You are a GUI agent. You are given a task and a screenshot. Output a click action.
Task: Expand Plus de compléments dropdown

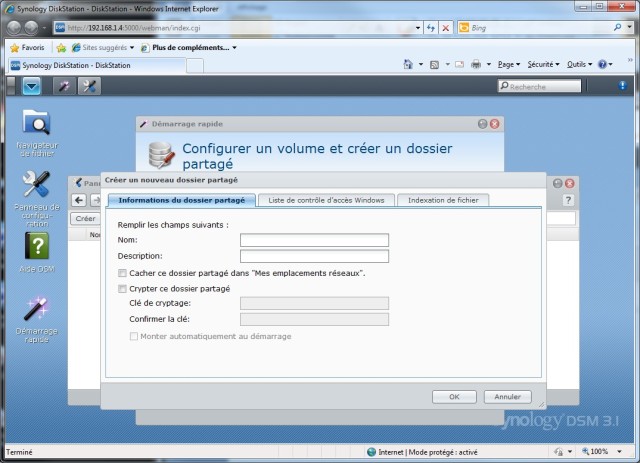pyautogui.click(x=234, y=48)
